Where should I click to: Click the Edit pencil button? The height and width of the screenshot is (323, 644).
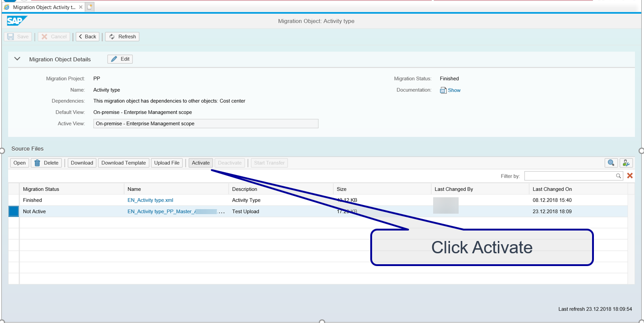[120, 59]
